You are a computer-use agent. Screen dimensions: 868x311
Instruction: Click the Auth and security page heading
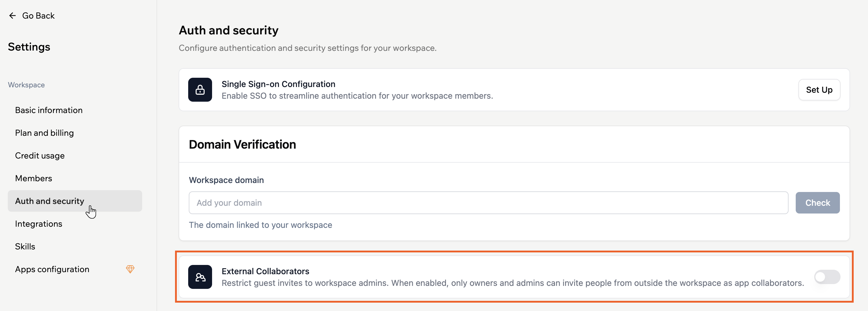228,31
